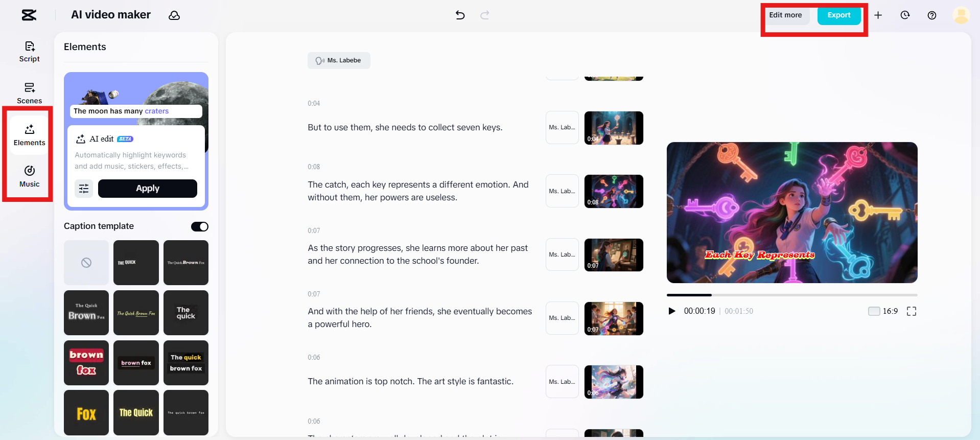Export the video
This screenshot has height=440, width=980.
839,15
